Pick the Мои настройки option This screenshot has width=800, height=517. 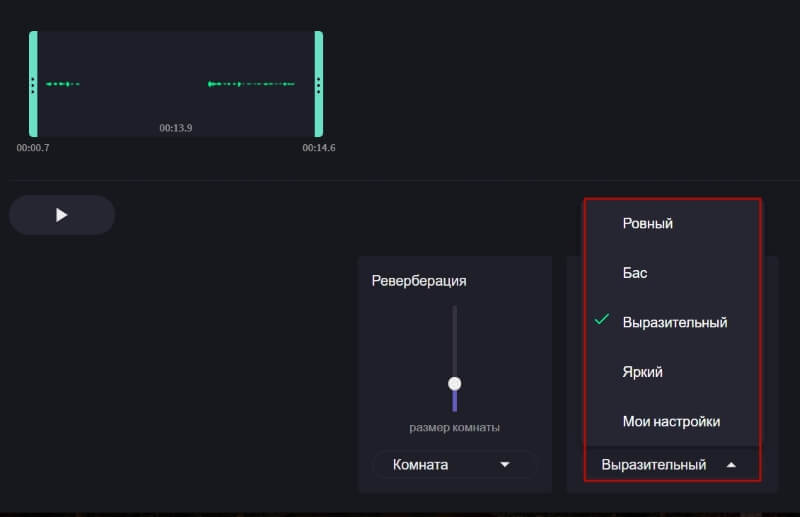(670, 422)
